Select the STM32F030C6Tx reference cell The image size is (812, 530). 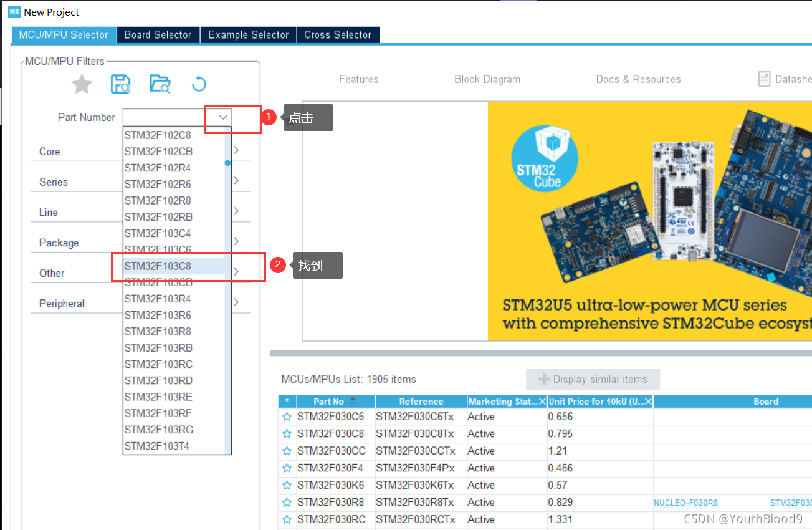click(421, 417)
